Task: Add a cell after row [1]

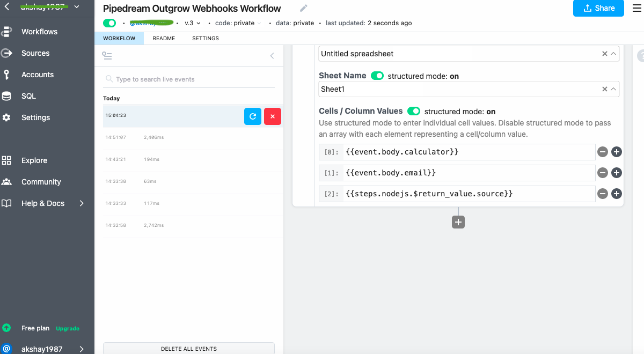Action: (617, 173)
